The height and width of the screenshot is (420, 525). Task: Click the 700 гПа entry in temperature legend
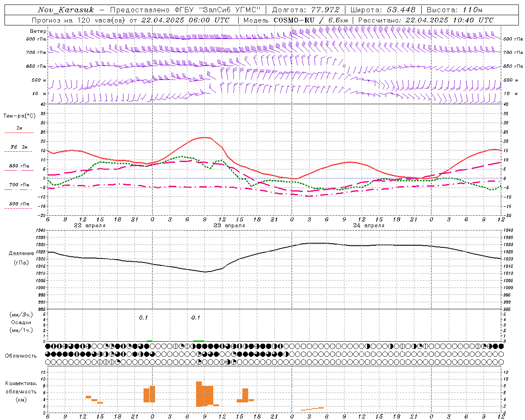tap(19, 185)
